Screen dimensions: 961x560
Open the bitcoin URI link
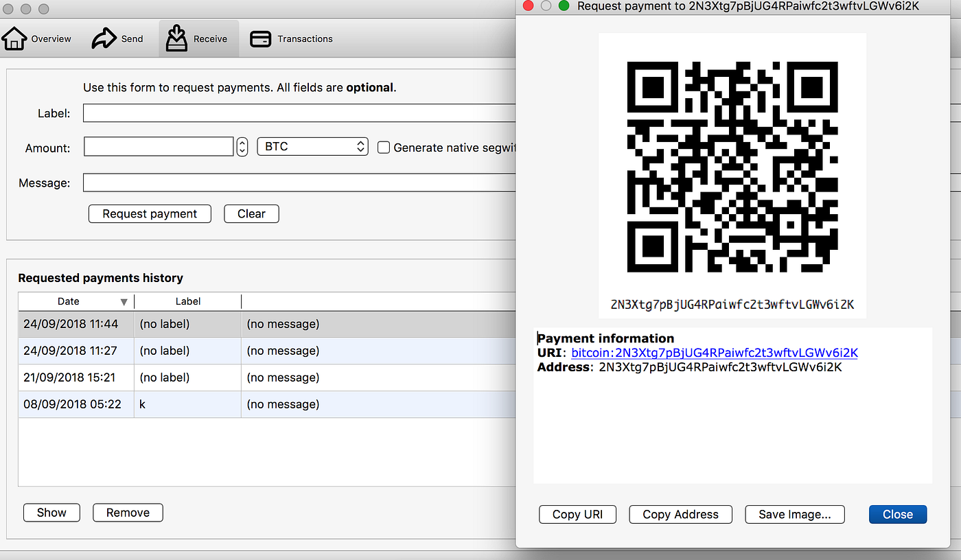pyautogui.click(x=715, y=353)
